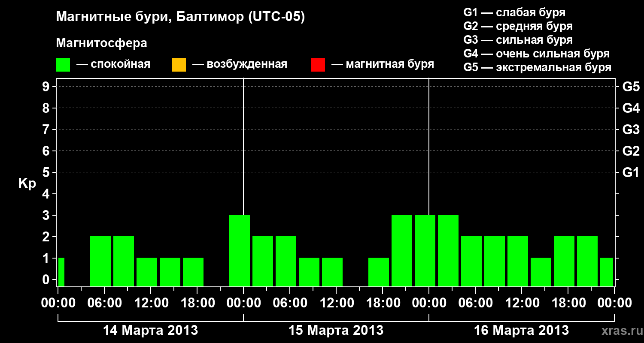Click the 18:00 time label for 16 Марта
This screenshot has height=343, width=644.
pyautogui.click(x=568, y=303)
